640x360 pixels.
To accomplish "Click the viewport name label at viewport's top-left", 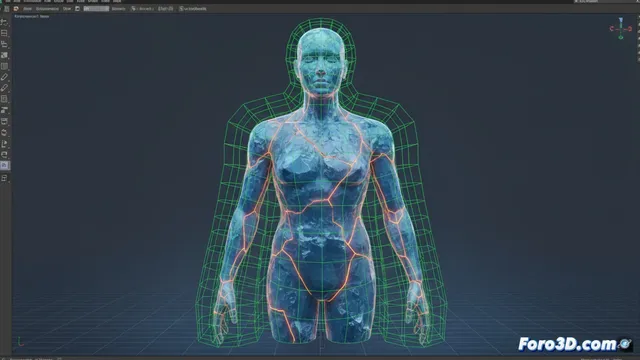I will click(x=32, y=17).
